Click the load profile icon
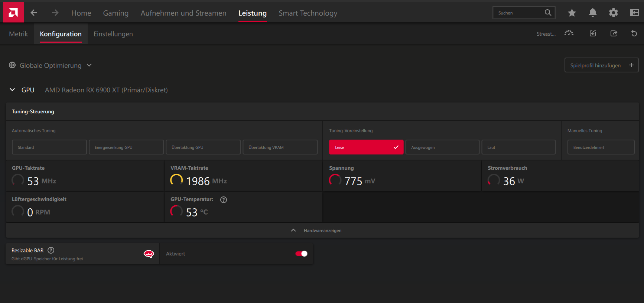This screenshot has height=303, width=644. 593,33
